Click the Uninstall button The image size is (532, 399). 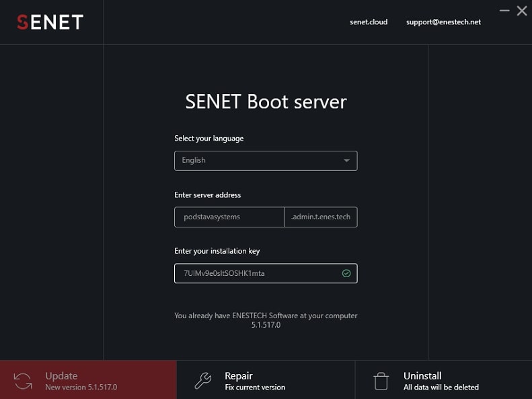443,379
